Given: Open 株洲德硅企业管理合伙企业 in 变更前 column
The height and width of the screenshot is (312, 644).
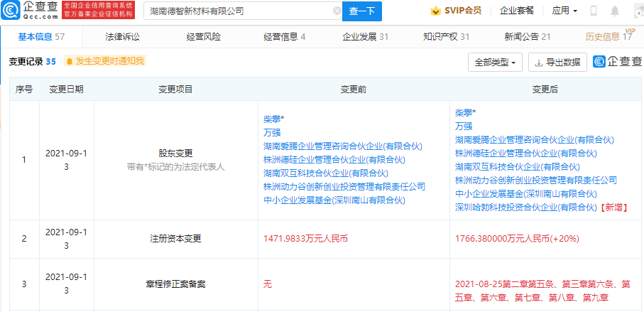Looking at the screenshot, I should [334, 159].
